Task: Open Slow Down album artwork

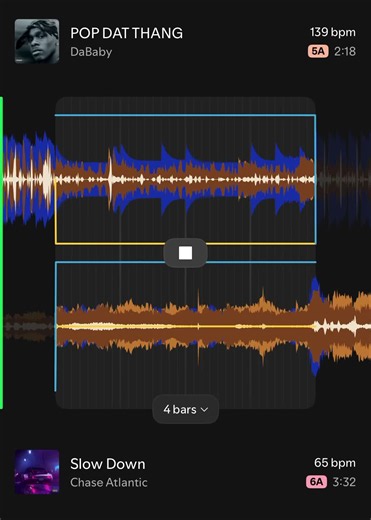Action: [37, 472]
